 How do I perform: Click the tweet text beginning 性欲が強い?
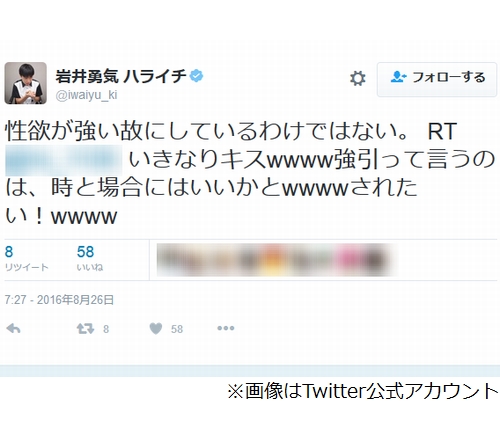point(250,173)
